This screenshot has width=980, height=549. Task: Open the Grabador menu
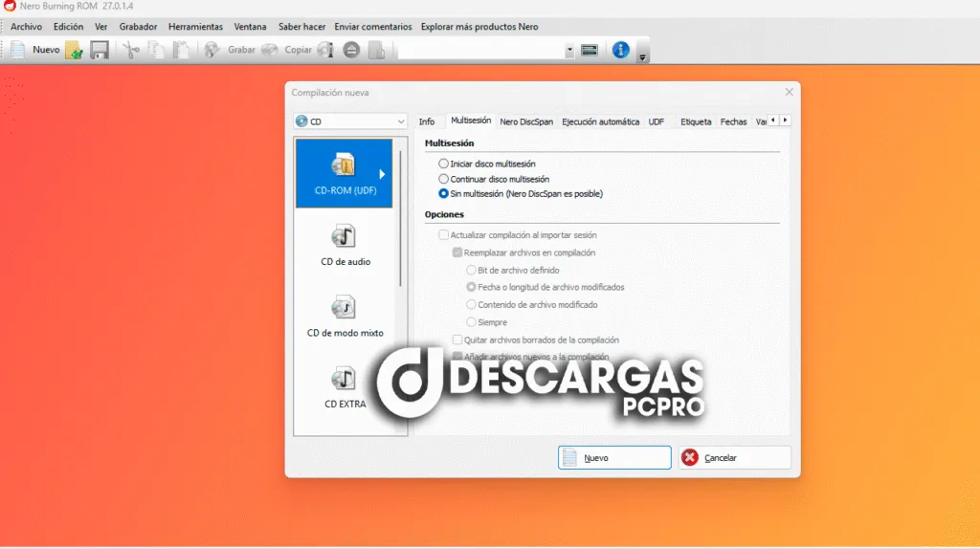pos(138,27)
